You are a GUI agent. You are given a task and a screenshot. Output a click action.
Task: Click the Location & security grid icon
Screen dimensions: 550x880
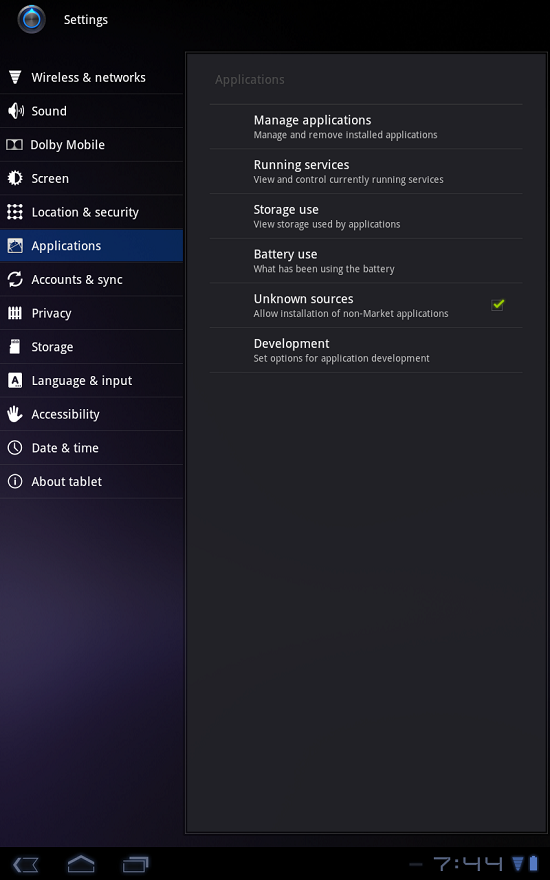coord(15,212)
